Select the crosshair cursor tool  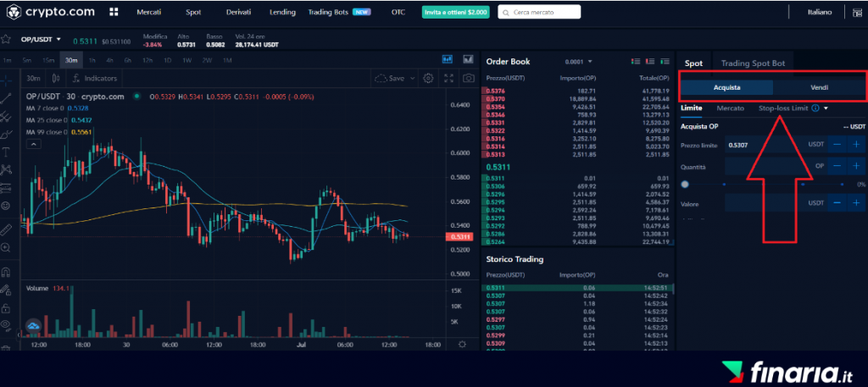pyautogui.click(x=6, y=80)
